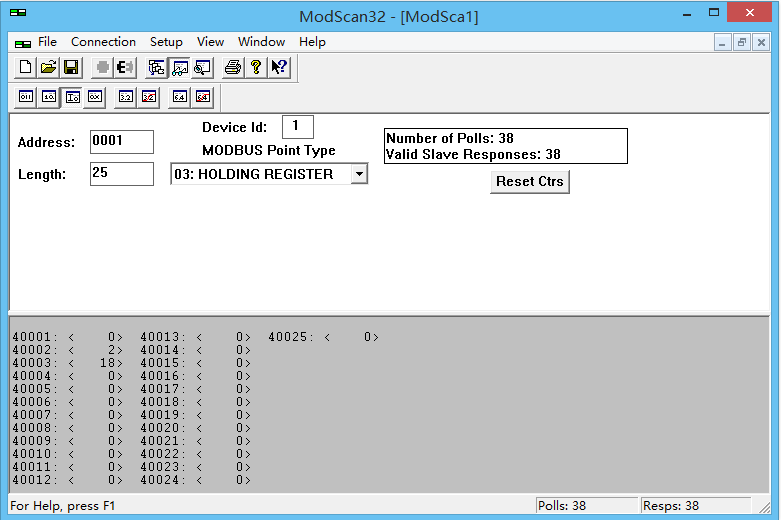Select hex display format icon (0x)
This screenshot has width=781, height=520.
95,97
